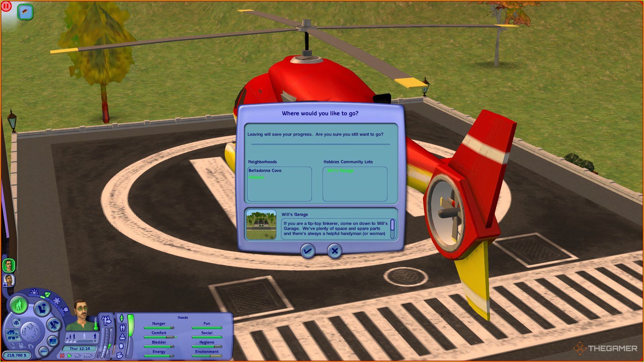Viewport: 644px width, 362px height.
Task: Click the green leaf season icon
Action: pyautogui.click(x=48, y=294)
